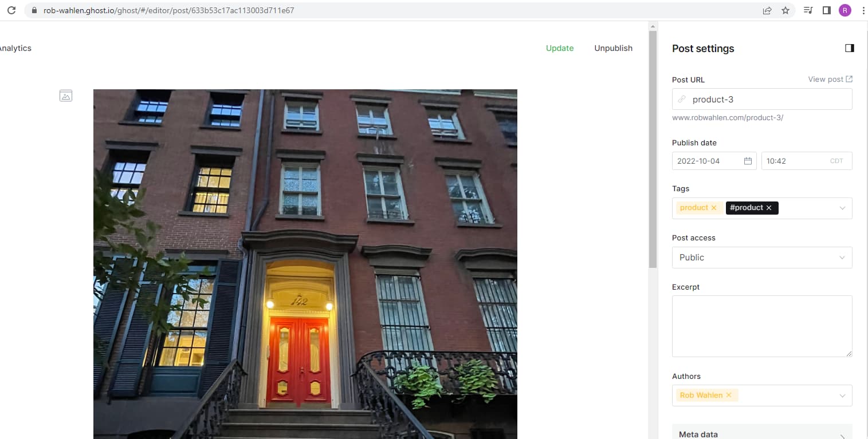Click the Unpublish button
This screenshot has width=868, height=439.
click(x=613, y=48)
